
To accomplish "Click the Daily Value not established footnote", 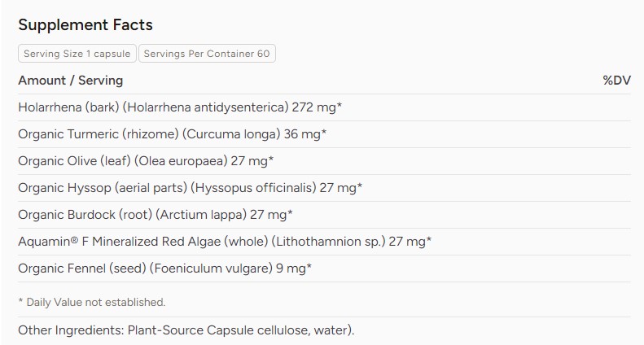I will pyautogui.click(x=91, y=303).
